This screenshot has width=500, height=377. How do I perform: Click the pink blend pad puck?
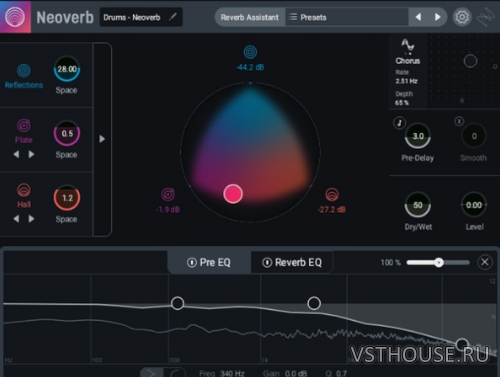point(233,194)
